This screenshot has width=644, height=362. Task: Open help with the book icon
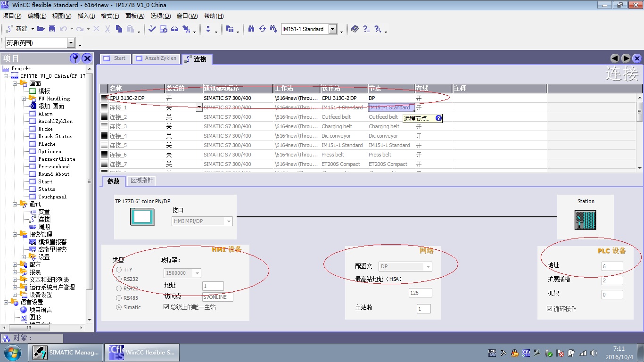click(355, 29)
